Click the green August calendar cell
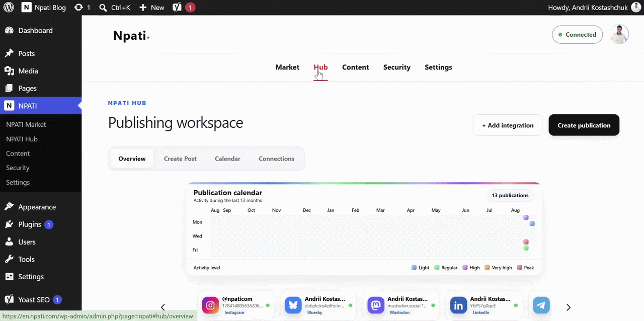Viewport: 644px width, 321px height. pyautogui.click(x=526, y=248)
